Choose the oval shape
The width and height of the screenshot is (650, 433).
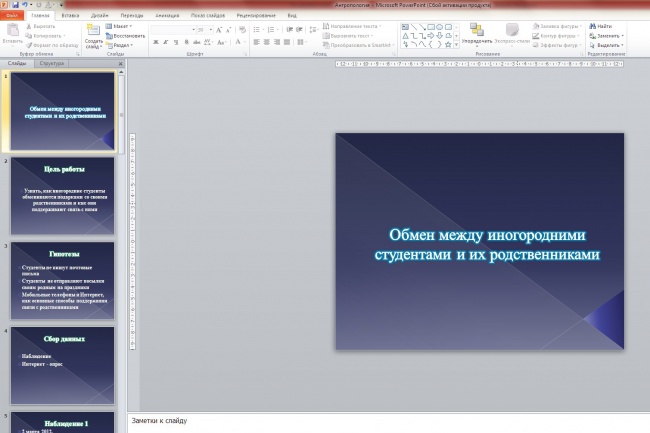click(x=439, y=27)
